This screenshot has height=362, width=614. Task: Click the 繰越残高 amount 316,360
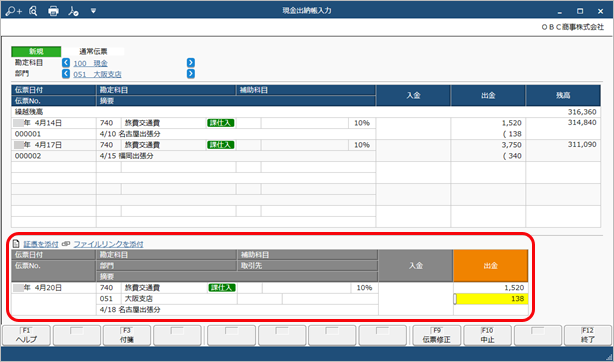coord(582,112)
